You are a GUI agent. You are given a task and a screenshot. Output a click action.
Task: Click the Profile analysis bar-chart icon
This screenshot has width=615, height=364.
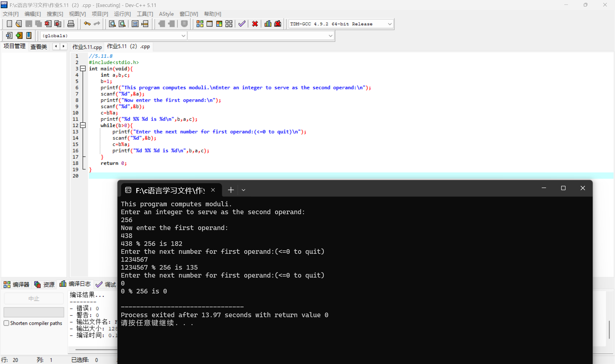point(268,24)
